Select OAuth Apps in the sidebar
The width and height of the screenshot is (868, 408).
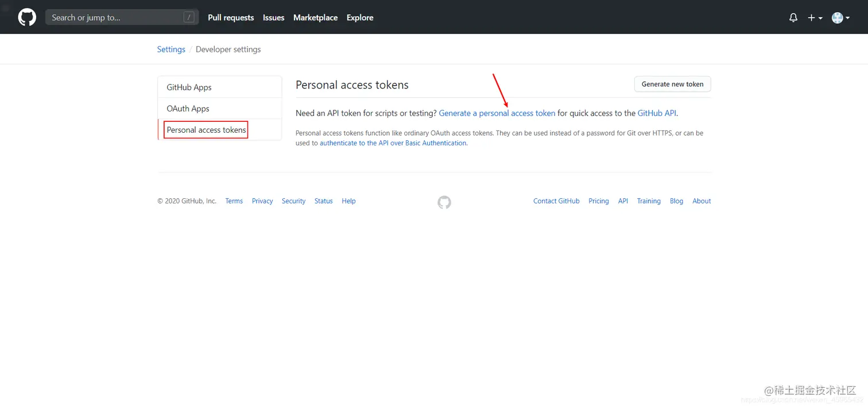pyautogui.click(x=220, y=109)
